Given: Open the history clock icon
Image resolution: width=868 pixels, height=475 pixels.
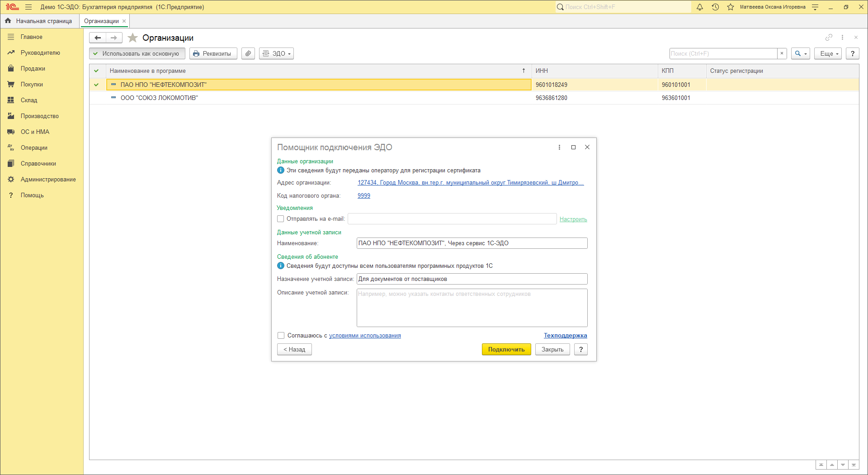Looking at the screenshot, I should pyautogui.click(x=715, y=7).
